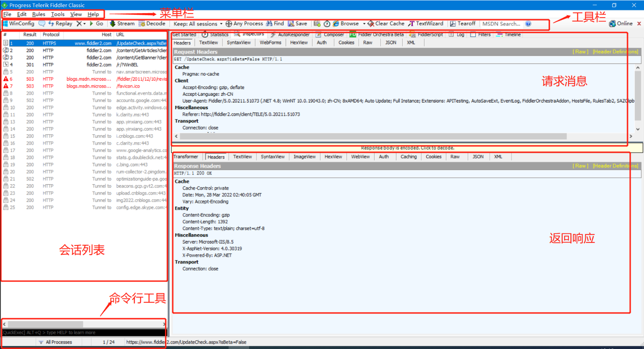Replay the selected session
This screenshot has width=644, height=349.
(60, 24)
